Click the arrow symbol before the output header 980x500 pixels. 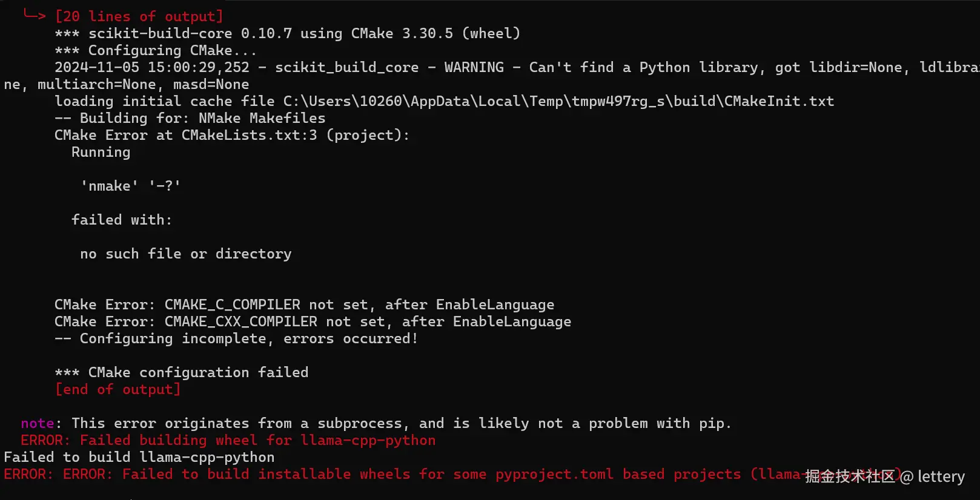[34, 15]
